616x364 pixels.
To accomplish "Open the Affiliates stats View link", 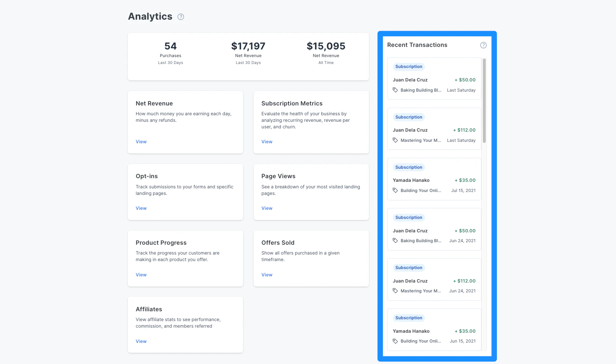I will point(141,341).
